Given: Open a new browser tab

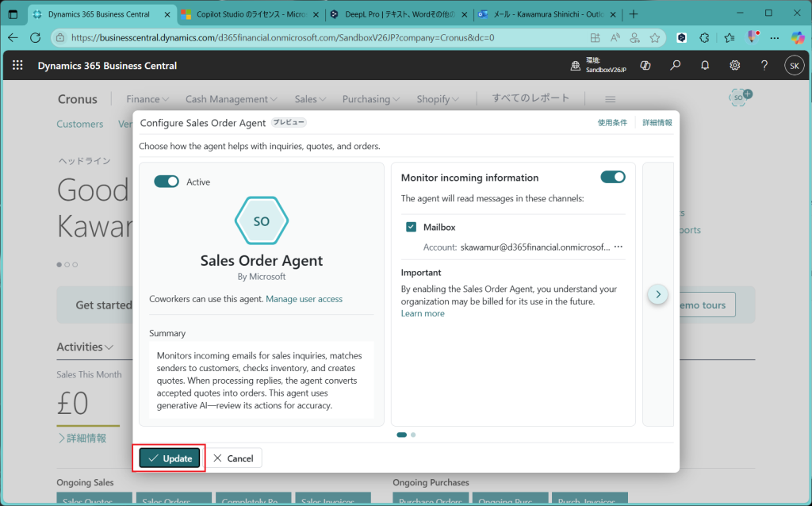Looking at the screenshot, I should pos(634,14).
